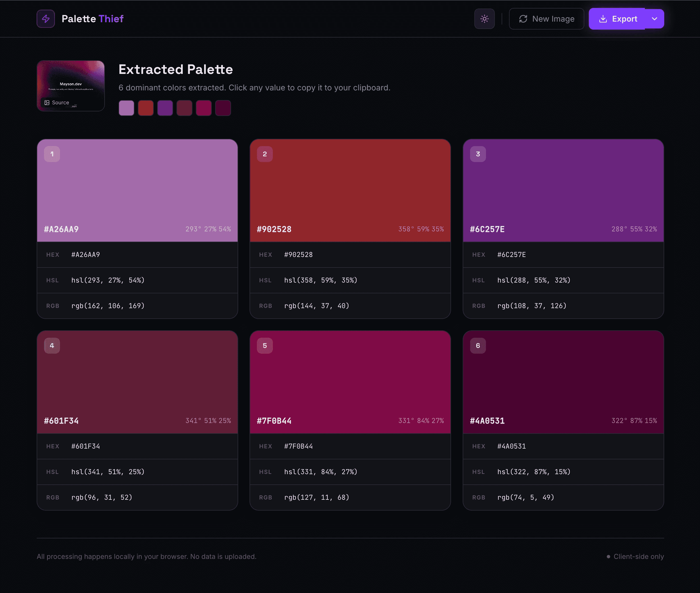Screen dimensions: 700x593
Task: Copy HEX value #7F0B44
Action: point(298,446)
